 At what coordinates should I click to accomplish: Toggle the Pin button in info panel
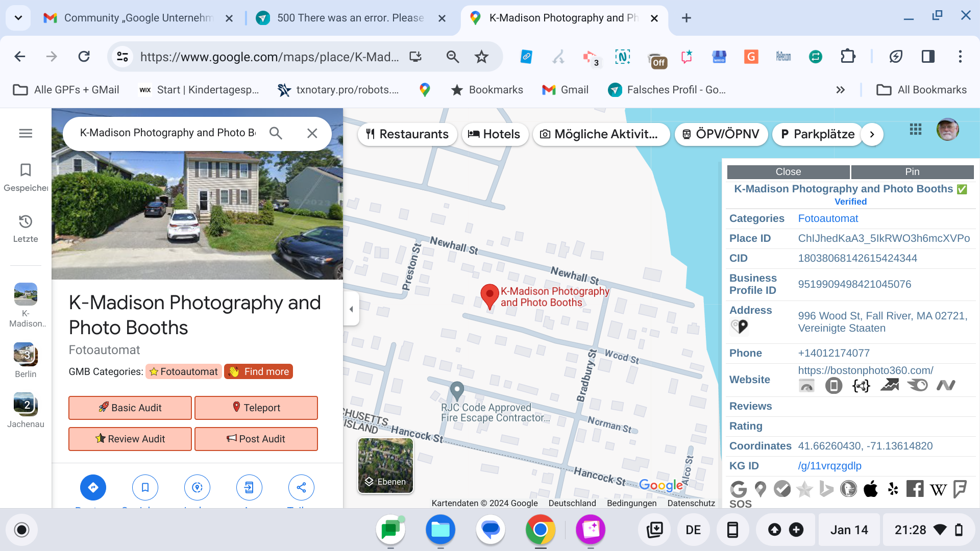tap(912, 172)
